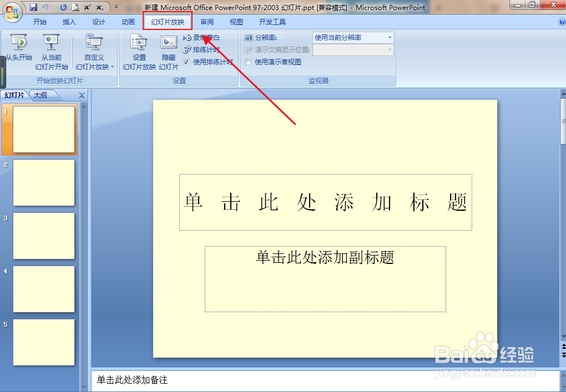Switch to the 大纲 outline tab
Viewport: 566px width, 392px height.
[x=41, y=95]
